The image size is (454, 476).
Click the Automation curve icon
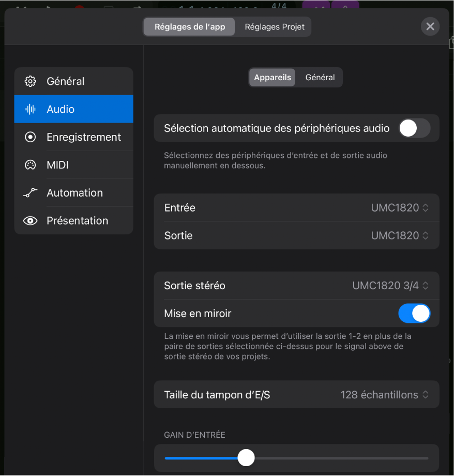pos(30,192)
